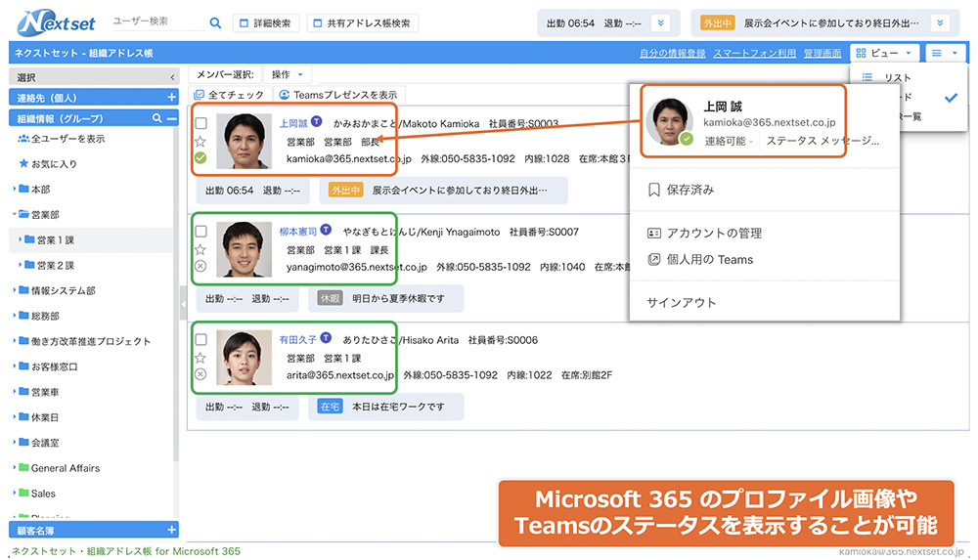Add a new personal contact with plus icon
978x560 pixels.
tap(171, 98)
